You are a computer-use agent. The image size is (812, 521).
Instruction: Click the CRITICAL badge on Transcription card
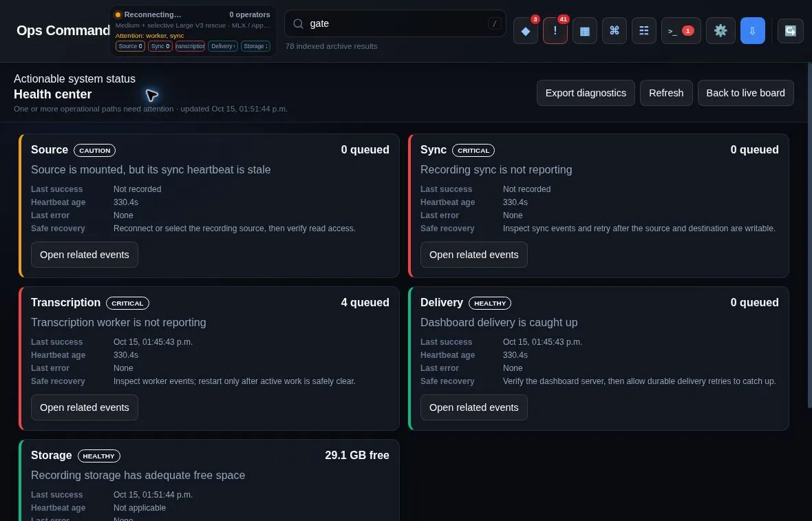[x=127, y=303]
